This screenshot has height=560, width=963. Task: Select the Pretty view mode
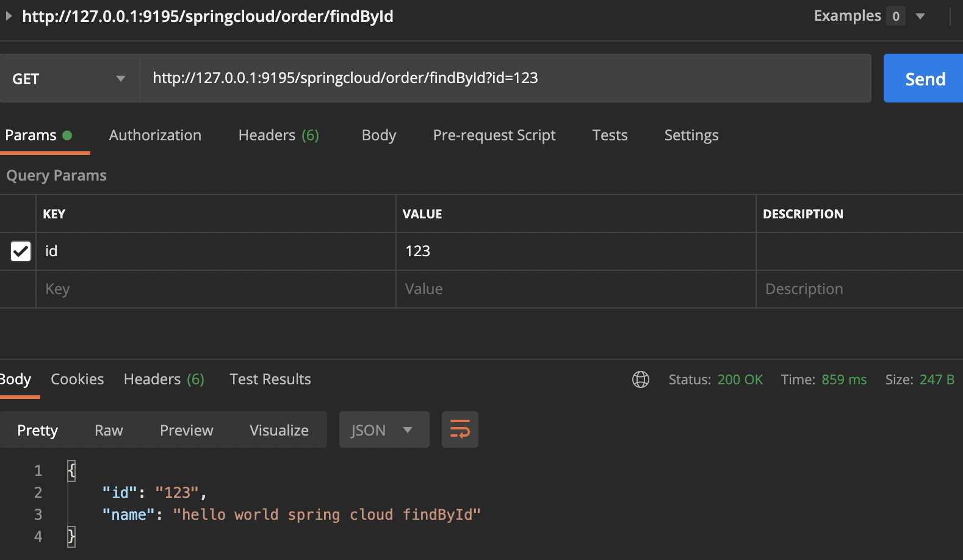tap(38, 429)
